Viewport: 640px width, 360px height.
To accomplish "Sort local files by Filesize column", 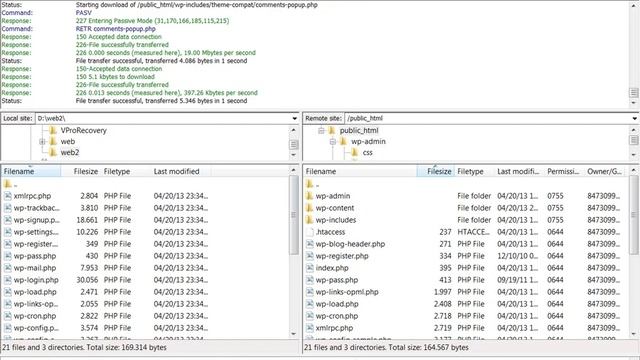I will pos(81,171).
